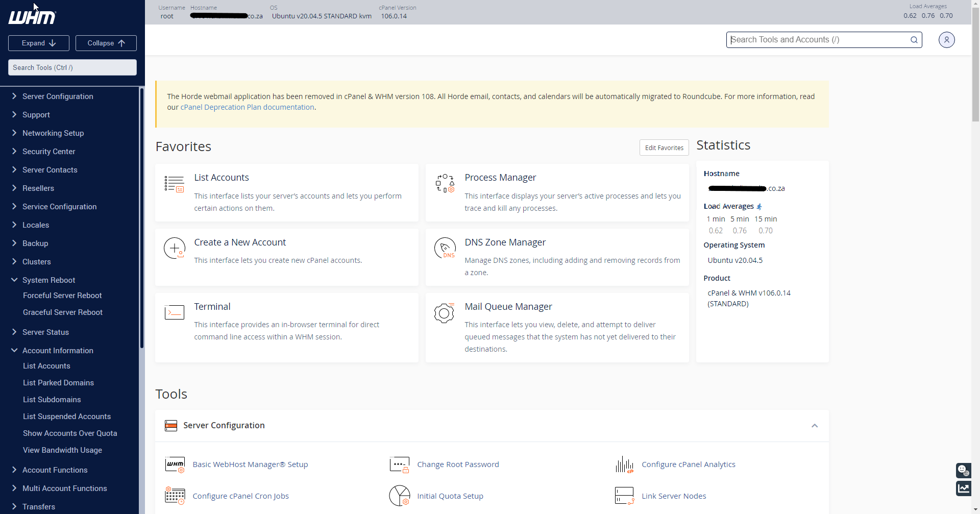
Task: Click the Search Tools sidebar field
Action: coord(72,67)
